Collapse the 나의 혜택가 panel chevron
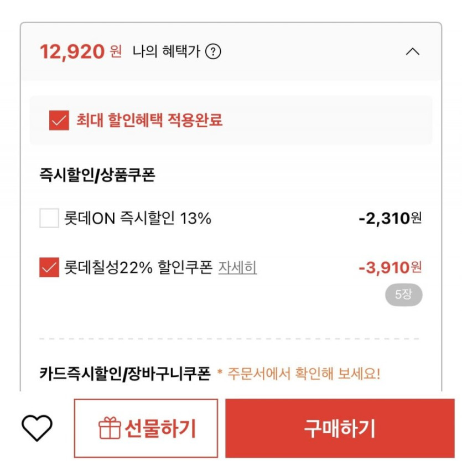The width and height of the screenshot is (462, 476). tap(412, 52)
